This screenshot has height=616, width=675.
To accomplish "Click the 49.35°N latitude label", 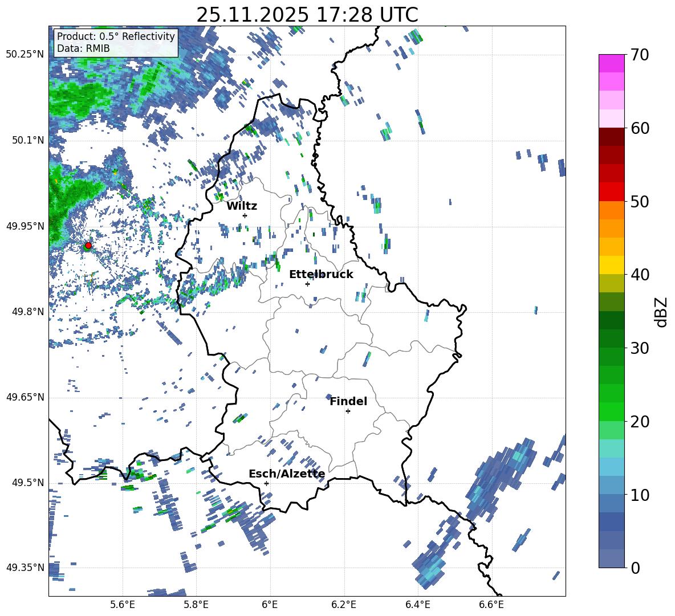I will pyautogui.click(x=25, y=568).
